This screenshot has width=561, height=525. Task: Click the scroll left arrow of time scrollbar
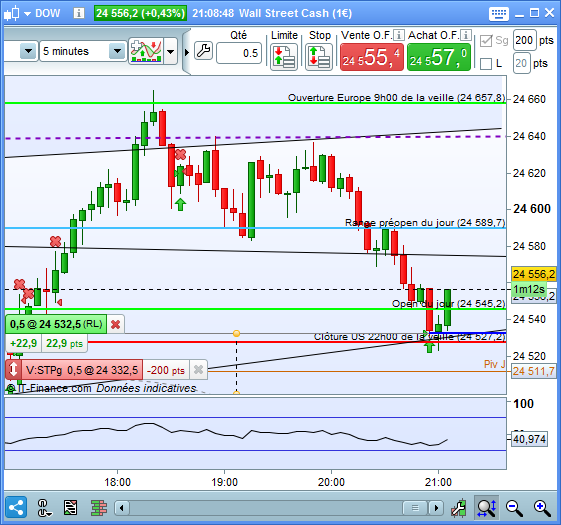click(x=122, y=508)
